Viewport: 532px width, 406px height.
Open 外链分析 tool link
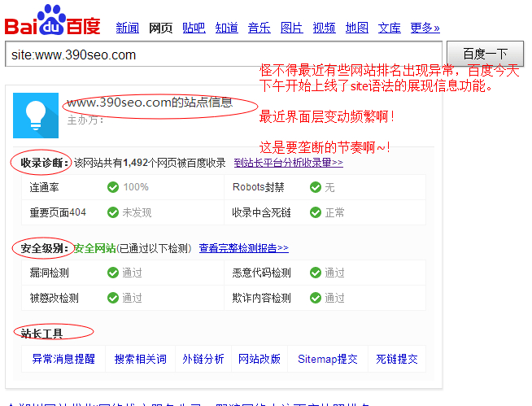coord(203,359)
